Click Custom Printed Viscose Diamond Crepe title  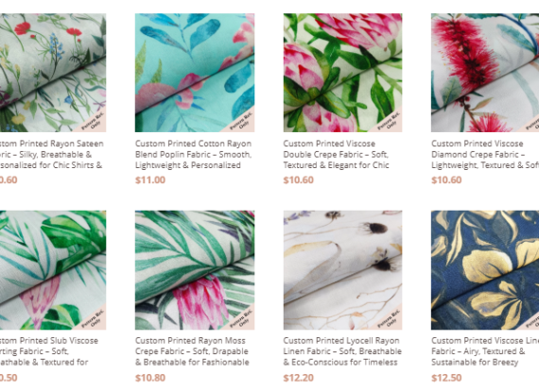pyautogui.click(x=485, y=155)
